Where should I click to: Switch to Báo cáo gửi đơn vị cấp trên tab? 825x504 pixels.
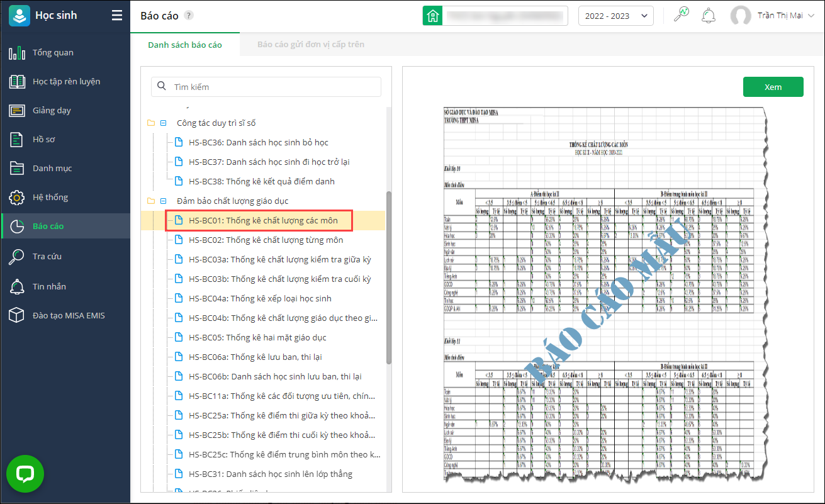311,45
